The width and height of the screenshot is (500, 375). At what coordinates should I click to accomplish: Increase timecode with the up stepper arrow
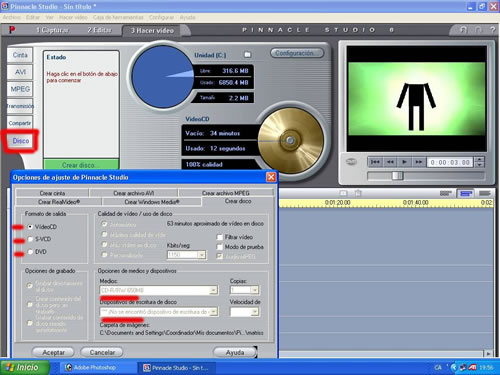[x=479, y=159]
